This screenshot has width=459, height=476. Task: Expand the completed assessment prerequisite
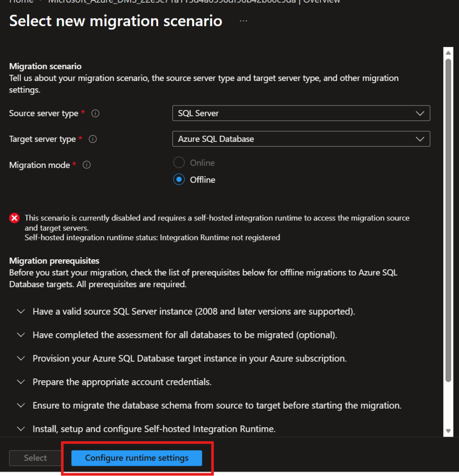pyautogui.click(x=21, y=335)
